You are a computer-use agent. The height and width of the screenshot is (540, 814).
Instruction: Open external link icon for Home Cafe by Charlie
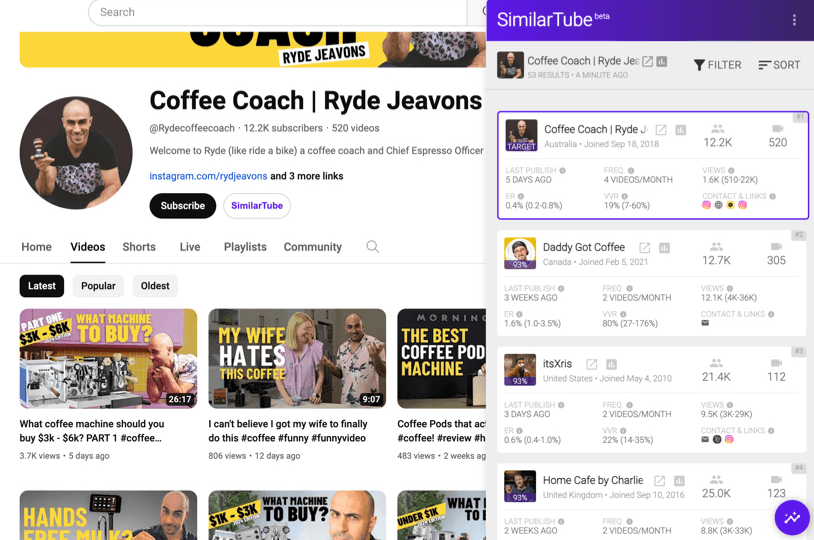coord(660,481)
